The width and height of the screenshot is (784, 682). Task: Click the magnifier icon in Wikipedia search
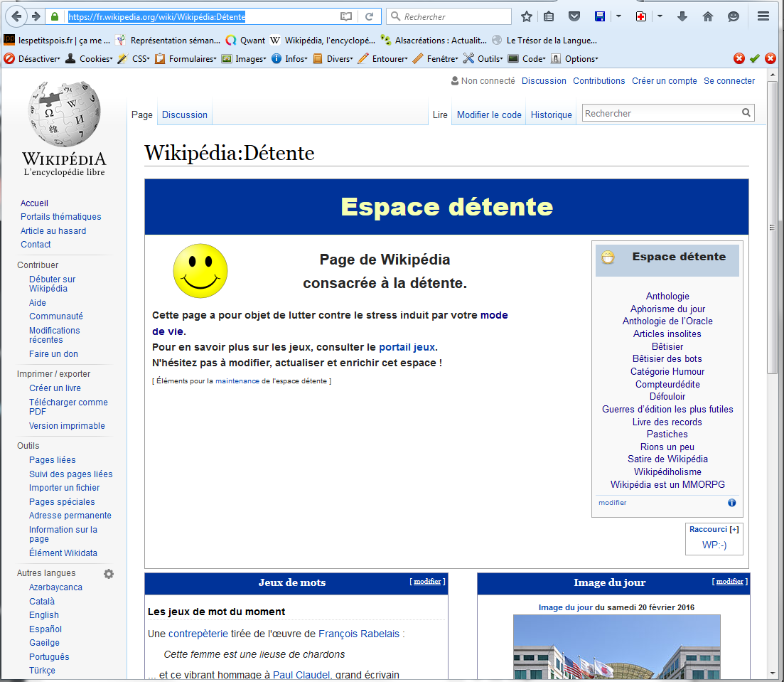click(x=746, y=112)
